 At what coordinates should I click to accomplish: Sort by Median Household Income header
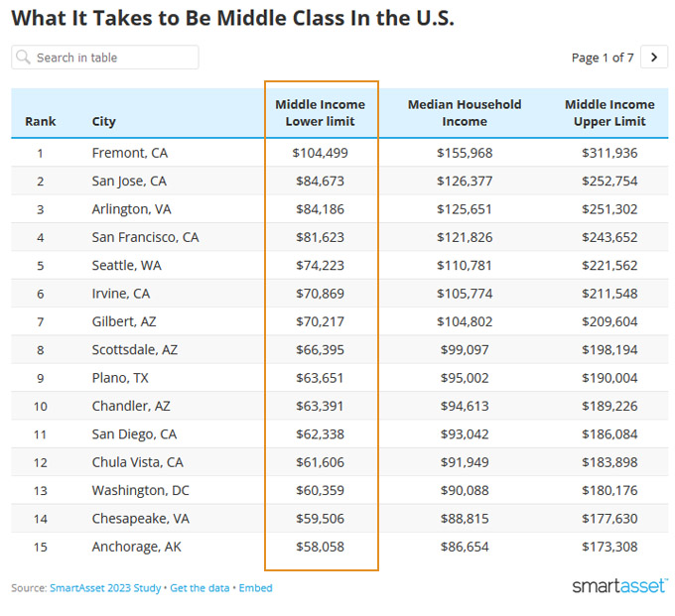click(x=465, y=113)
